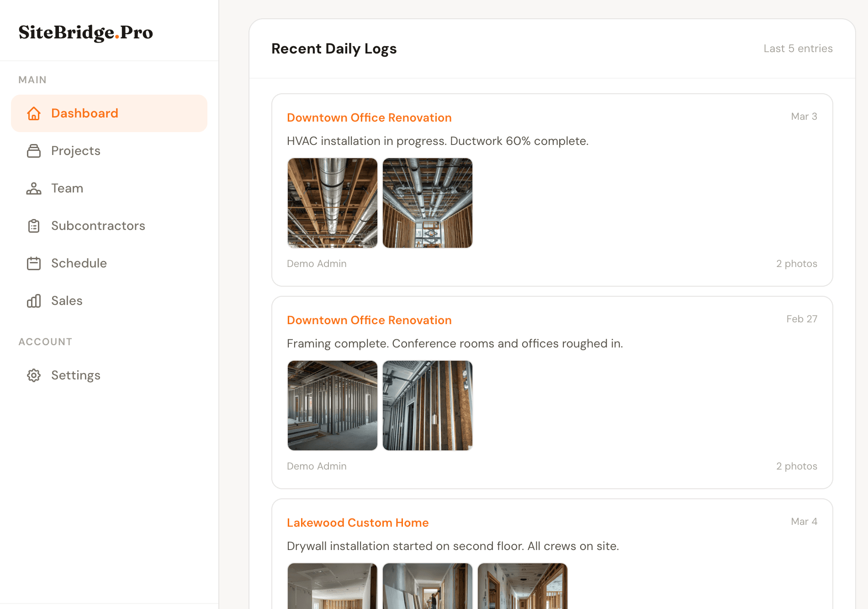View the second HVAC ceiling pipes photo
Viewport: 868px width, 609px height.
[428, 203]
